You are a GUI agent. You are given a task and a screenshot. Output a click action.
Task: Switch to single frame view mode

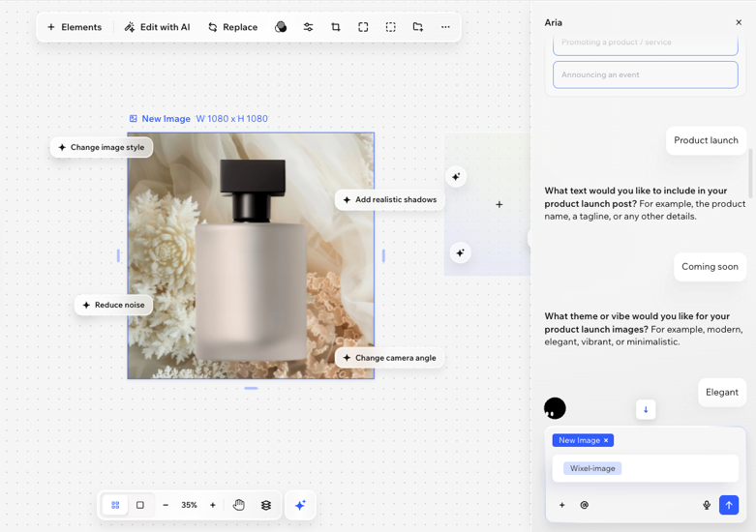click(x=140, y=505)
